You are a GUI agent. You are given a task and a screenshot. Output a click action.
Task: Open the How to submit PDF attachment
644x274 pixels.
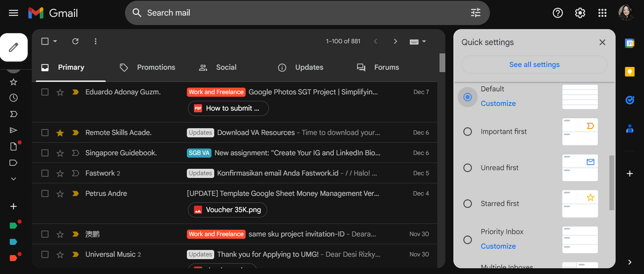click(x=228, y=108)
